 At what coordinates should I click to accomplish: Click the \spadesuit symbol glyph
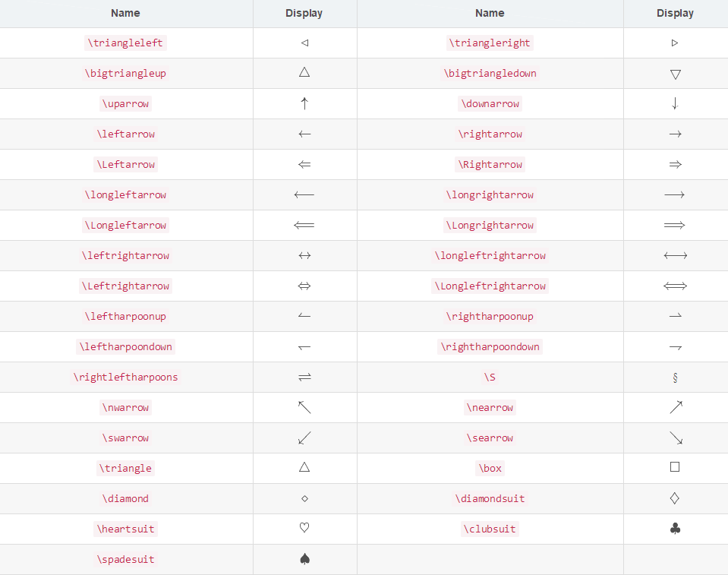tap(304, 559)
